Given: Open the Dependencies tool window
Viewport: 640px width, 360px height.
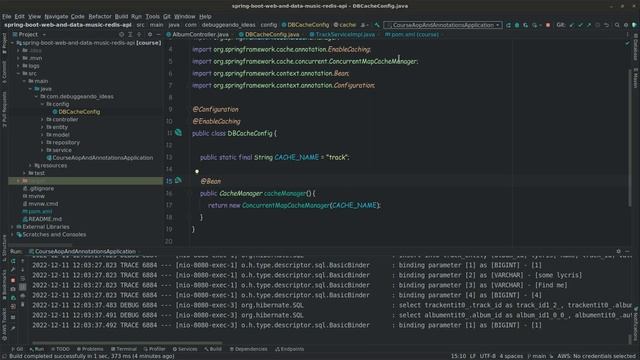Looking at the screenshot, I should coord(248,349).
